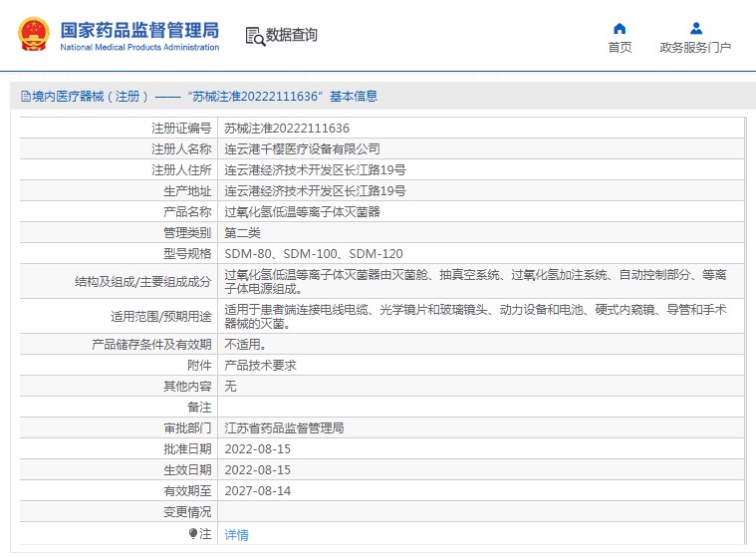Open the home page house icon
This screenshot has height=557, width=756.
tap(620, 29)
